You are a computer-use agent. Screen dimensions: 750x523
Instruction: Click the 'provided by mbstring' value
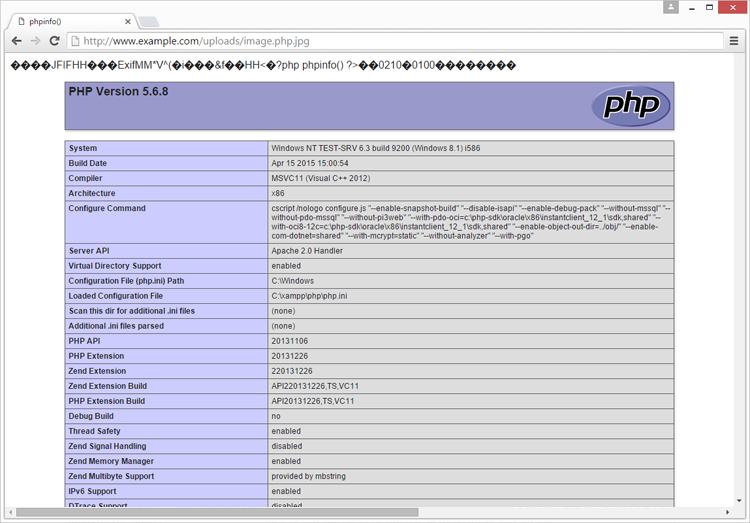point(309,476)
